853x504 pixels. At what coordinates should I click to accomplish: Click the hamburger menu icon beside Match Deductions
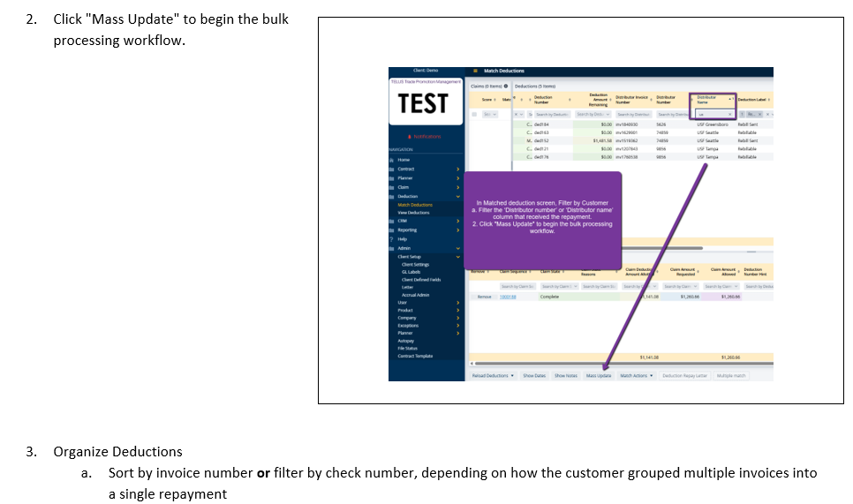475,71
